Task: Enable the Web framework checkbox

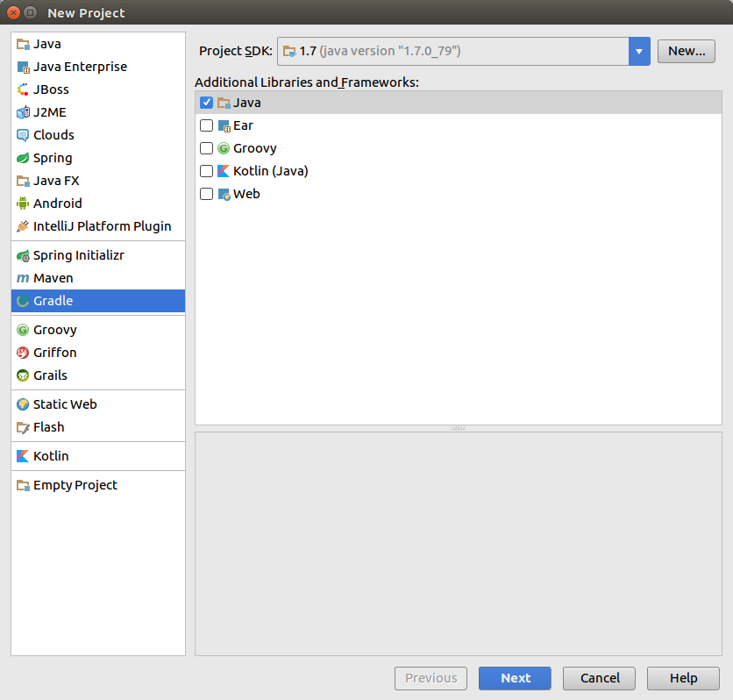Action: 206,194
